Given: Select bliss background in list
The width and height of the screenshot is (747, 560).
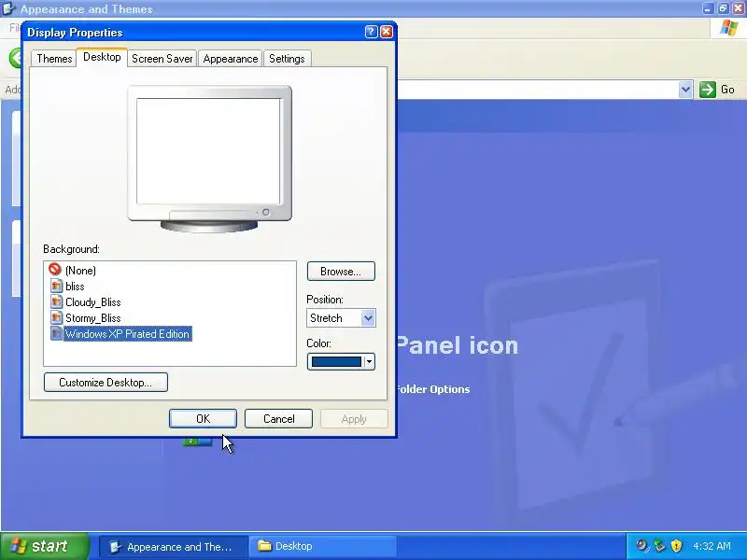Looking at the screenshot, I should coord(75,287).
